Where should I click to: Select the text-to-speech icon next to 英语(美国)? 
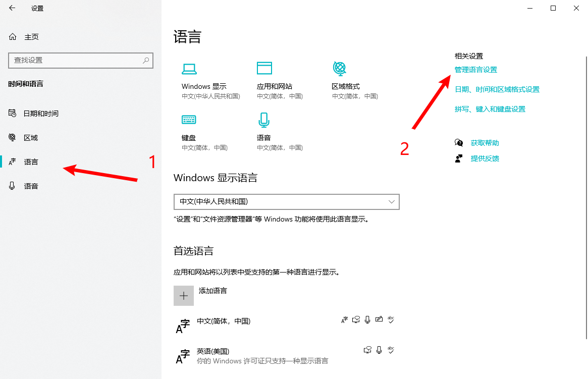(x=367, y=350)
